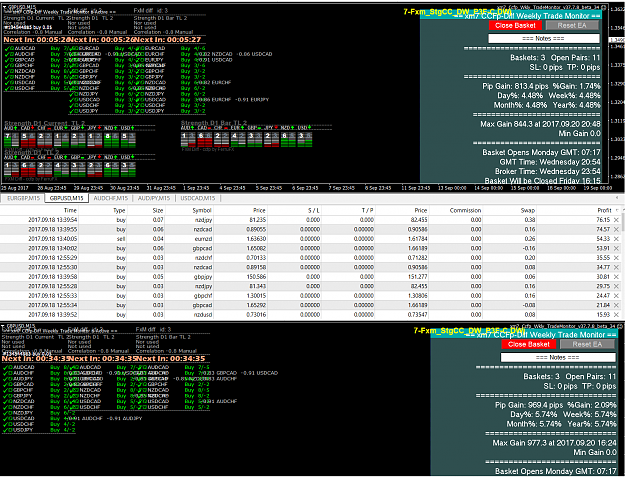Toggle the USDJPY checkmark in the lower chart
This screenshot has height=477, width=625.
6,430
